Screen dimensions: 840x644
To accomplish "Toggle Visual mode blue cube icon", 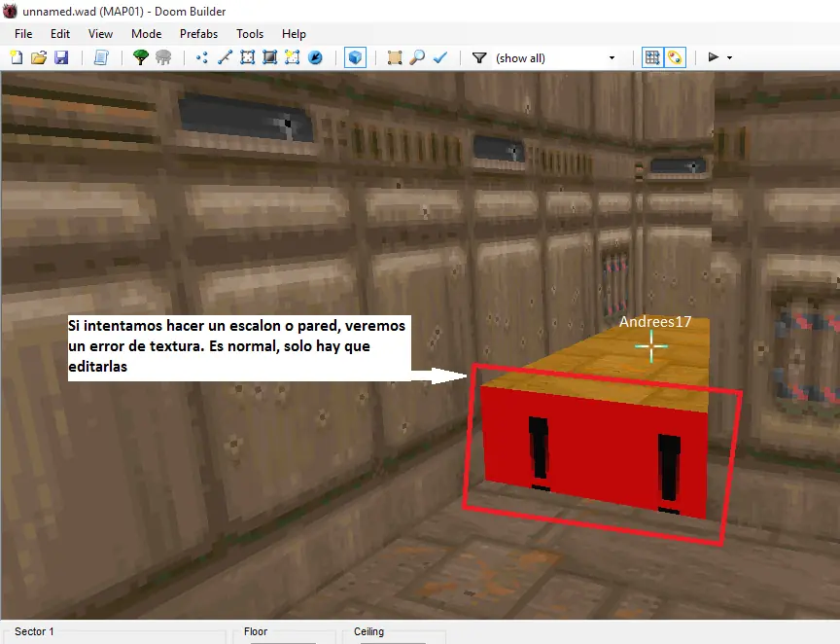I will [355, 57].
